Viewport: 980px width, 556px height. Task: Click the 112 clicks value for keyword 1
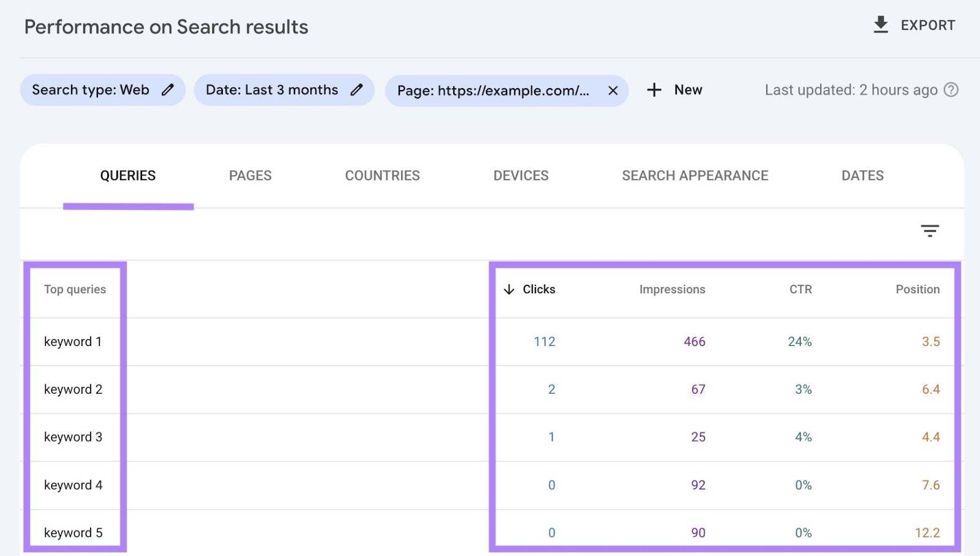click(544, 342)
